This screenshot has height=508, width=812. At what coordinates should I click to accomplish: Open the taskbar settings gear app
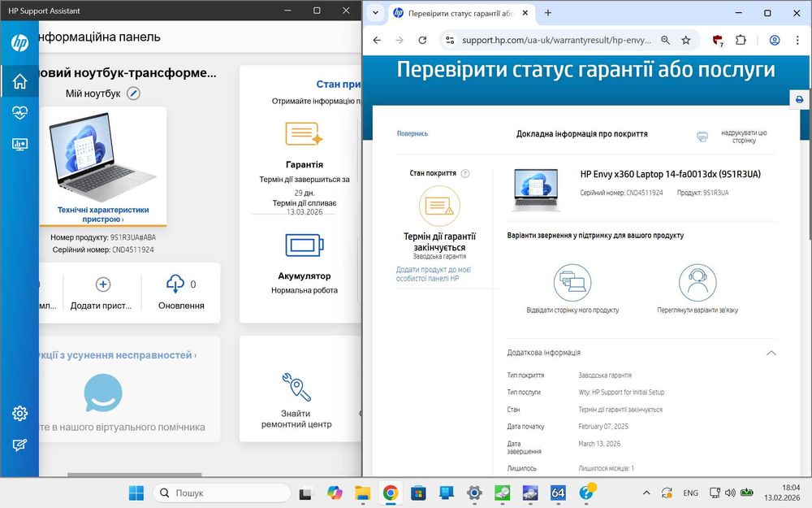474,493
